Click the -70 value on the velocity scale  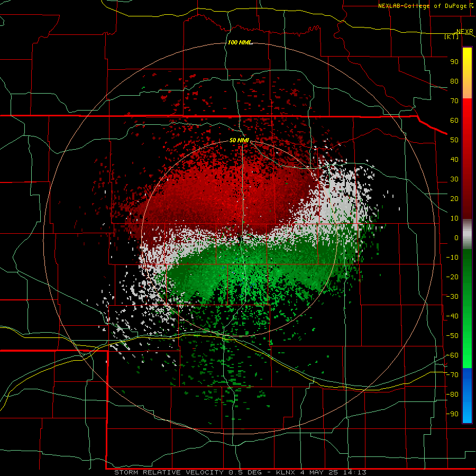click(x=452, y=375)
